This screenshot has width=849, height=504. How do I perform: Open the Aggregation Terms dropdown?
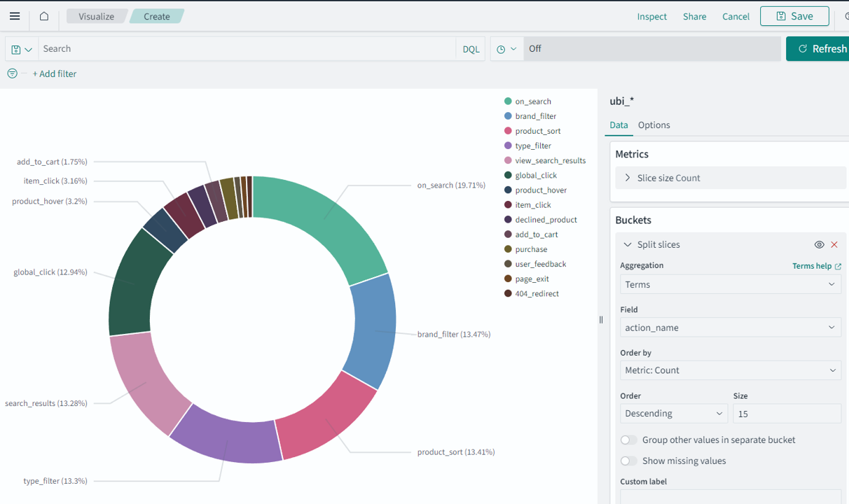730,284
